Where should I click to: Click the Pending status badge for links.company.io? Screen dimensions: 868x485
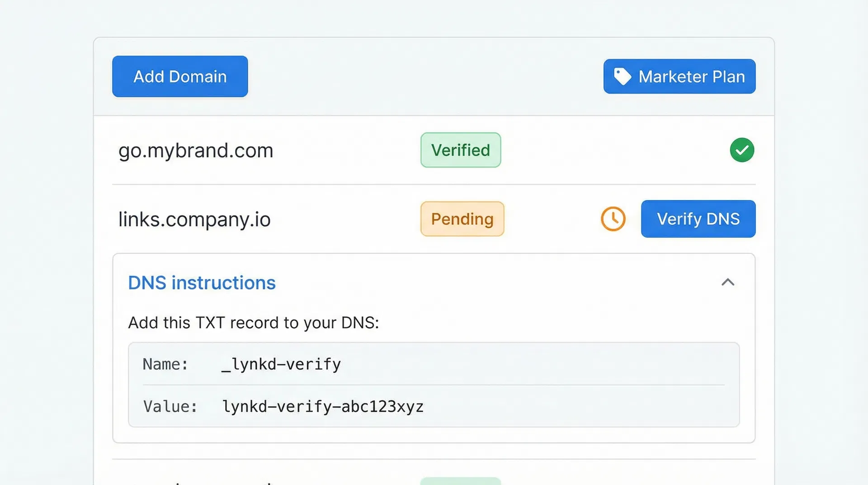coord(462,219)
